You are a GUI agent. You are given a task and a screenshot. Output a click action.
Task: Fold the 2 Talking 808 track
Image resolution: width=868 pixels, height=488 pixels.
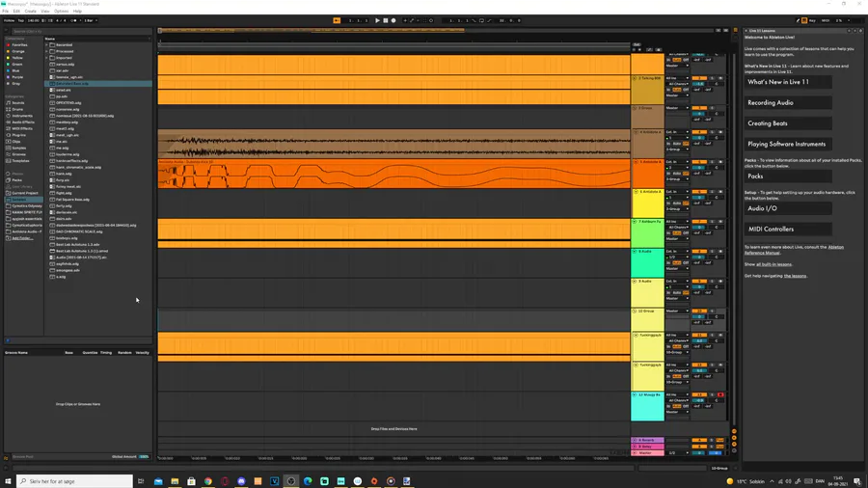click(x=635, y=78)
